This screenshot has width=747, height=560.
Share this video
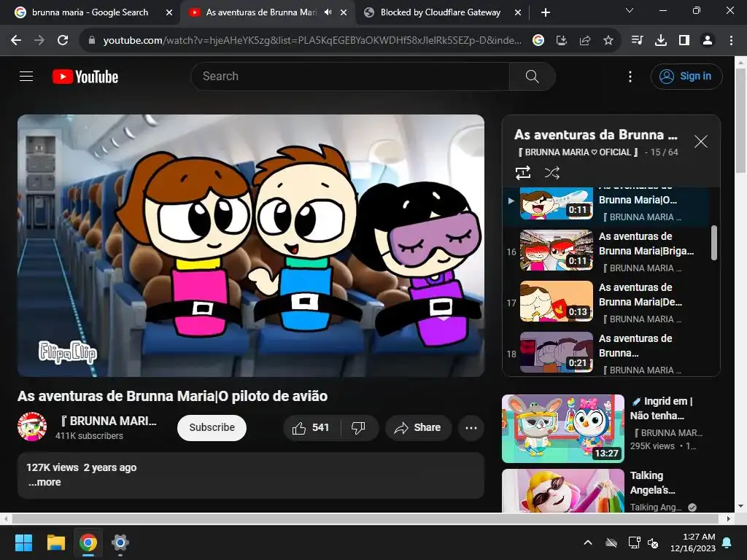pos(418,427)
